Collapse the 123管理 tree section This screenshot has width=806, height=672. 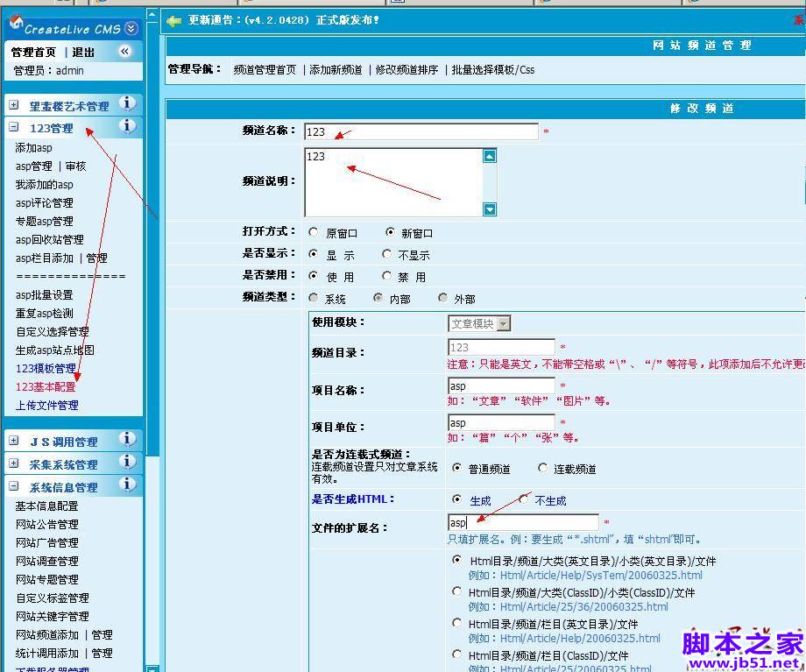coord(15,127)
